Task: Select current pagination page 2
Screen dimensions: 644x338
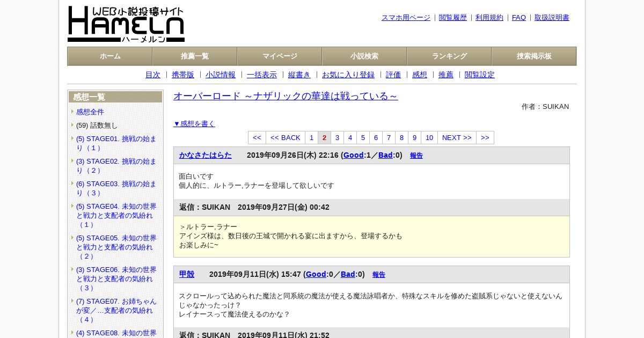Action: (x=325, y=138)
